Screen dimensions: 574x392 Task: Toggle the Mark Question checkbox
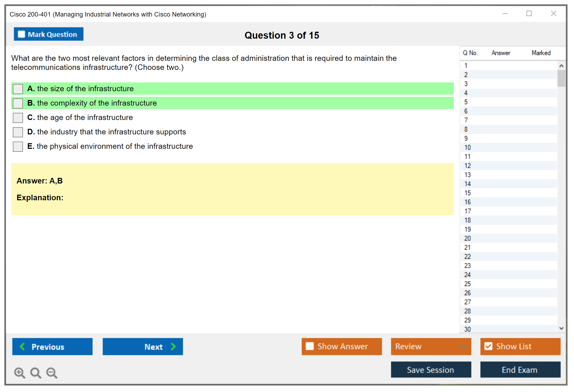tap(21, 34)
